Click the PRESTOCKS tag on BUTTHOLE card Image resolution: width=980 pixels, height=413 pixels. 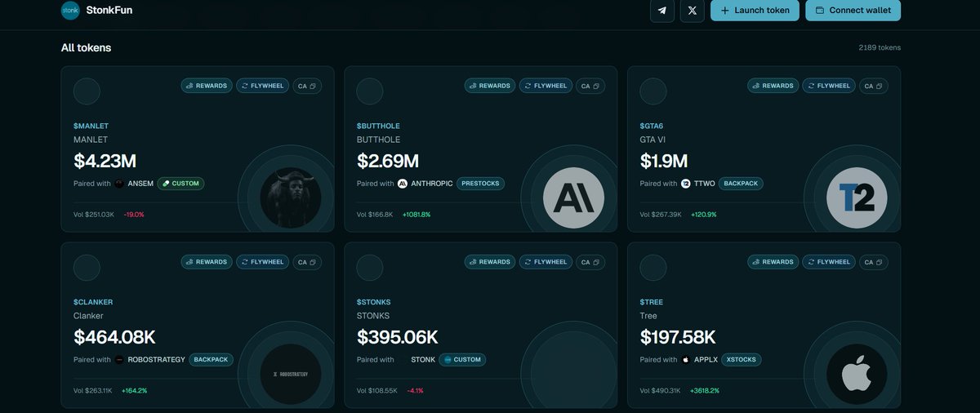coord(480,184)
